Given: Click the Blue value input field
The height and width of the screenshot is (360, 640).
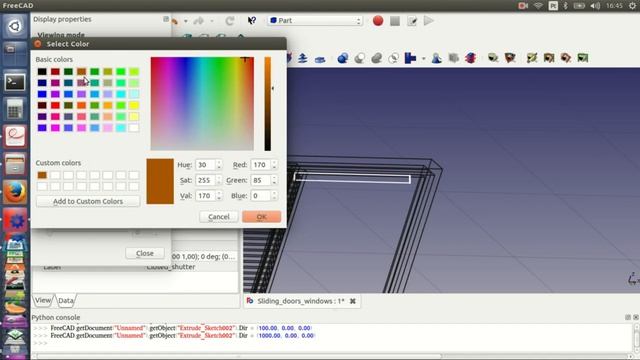Looking at the screenshot, I should click(261, 196).
